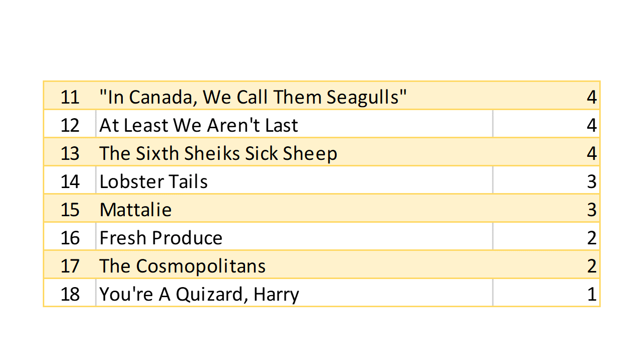Screen dimensions: 644x362
Task: Select the rank 12 cell
Action: 70,125
